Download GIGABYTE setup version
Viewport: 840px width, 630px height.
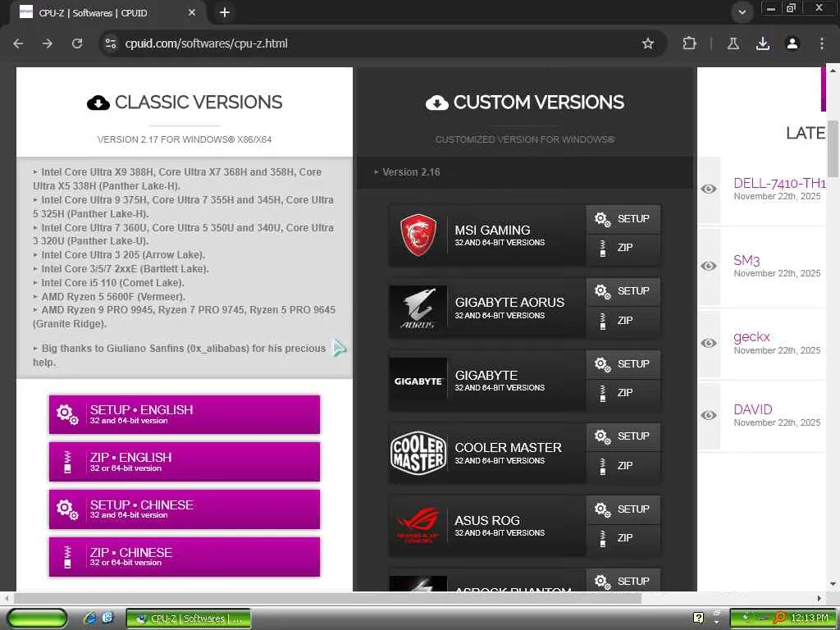(623, 363)
